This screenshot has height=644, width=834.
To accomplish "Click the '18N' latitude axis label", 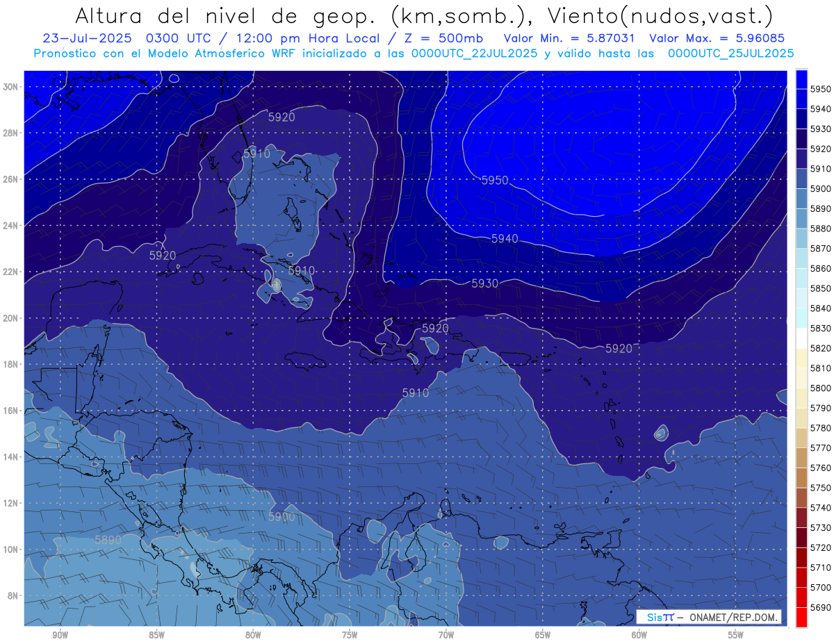I will point(12,364).
